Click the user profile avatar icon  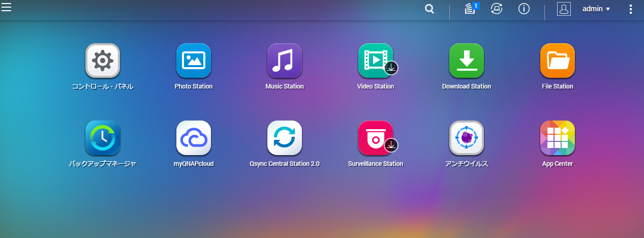click(564, 9)
